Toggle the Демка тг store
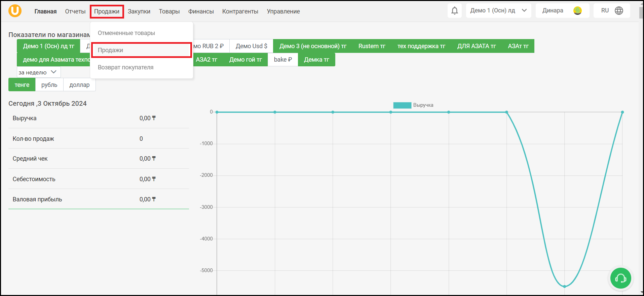644x296 pixels. tap(316, 60)
